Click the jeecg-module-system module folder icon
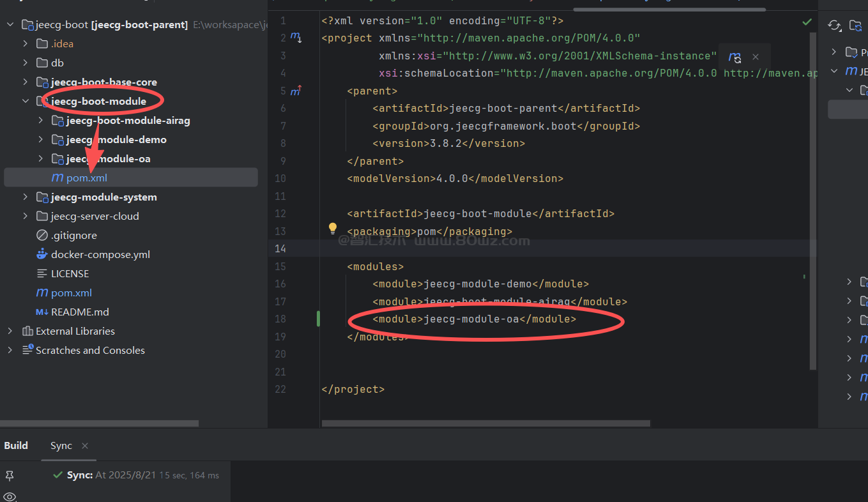The image size is (868, 502). tap(42, 197)
